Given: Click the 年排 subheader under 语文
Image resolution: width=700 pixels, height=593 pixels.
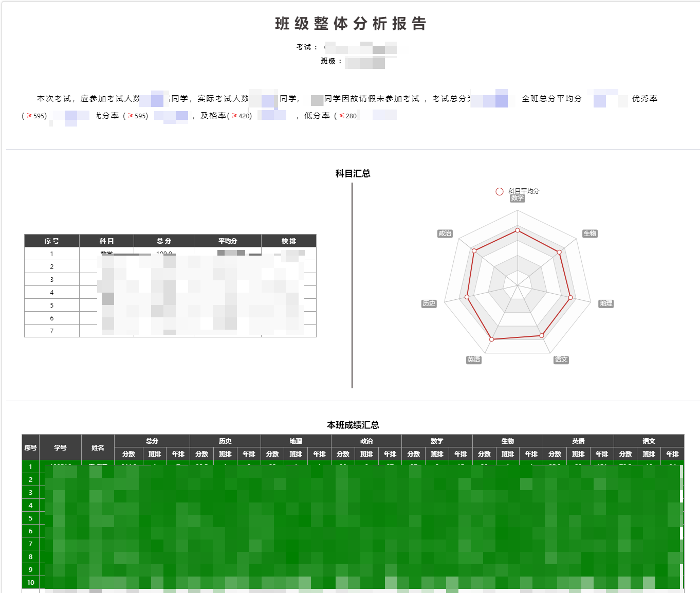Looking at the screenshot, I should (672, 454).
